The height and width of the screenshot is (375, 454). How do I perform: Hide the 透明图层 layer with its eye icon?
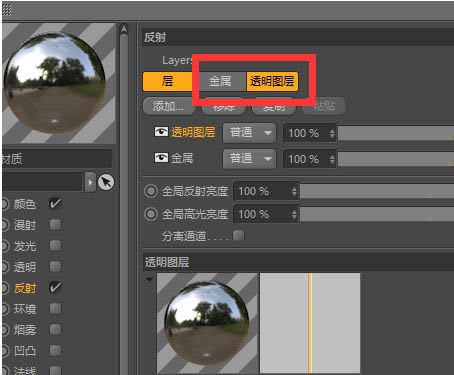coord(161,132)
